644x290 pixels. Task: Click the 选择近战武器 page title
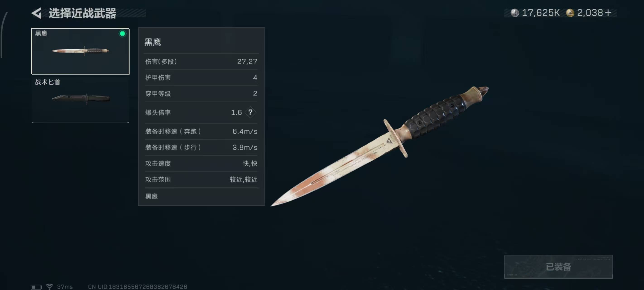(x=82, y=13)
